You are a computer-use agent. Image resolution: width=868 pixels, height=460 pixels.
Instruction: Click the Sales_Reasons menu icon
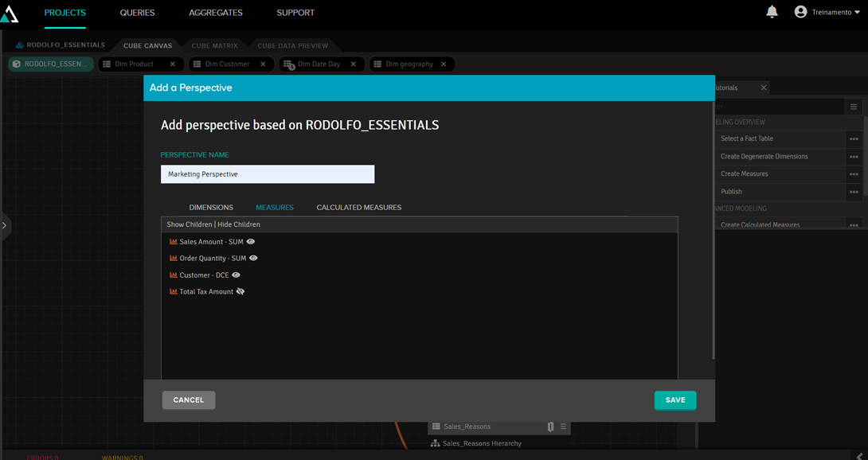tap(563, 427)
